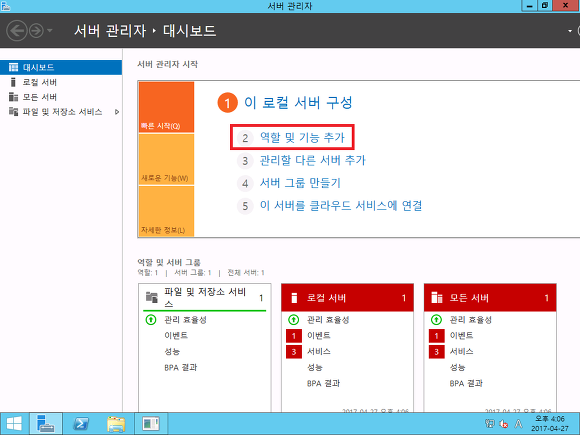Image resolution: width=580 pixels, height=435 pixels.
Task: Click the input language A indicator
Action: [519, 424]
